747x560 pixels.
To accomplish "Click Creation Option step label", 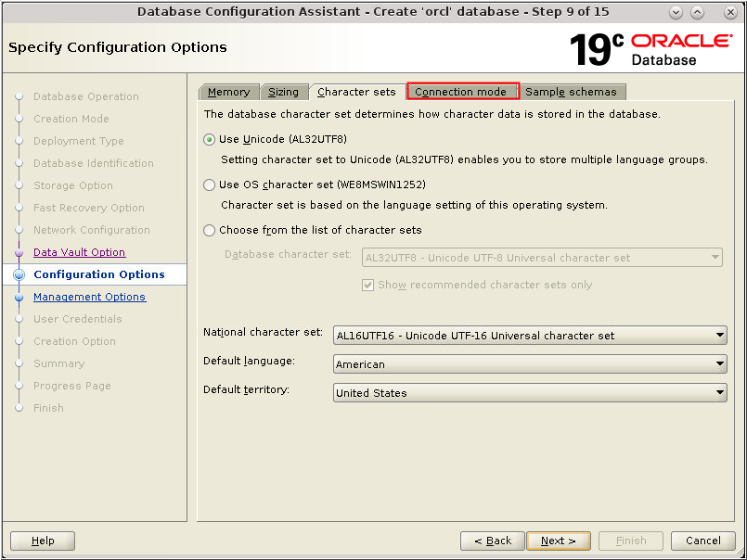I will 75,341.
